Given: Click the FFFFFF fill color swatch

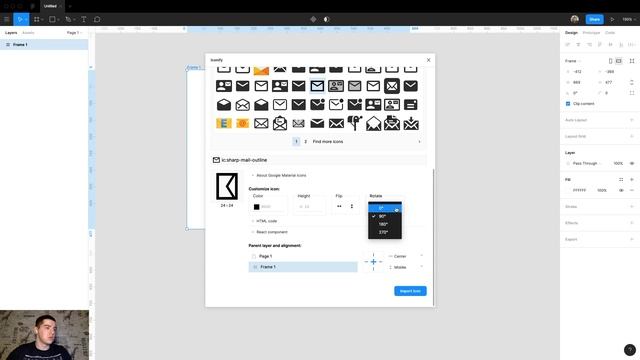Looking at the screenshot, I should [x=568, y=190].
